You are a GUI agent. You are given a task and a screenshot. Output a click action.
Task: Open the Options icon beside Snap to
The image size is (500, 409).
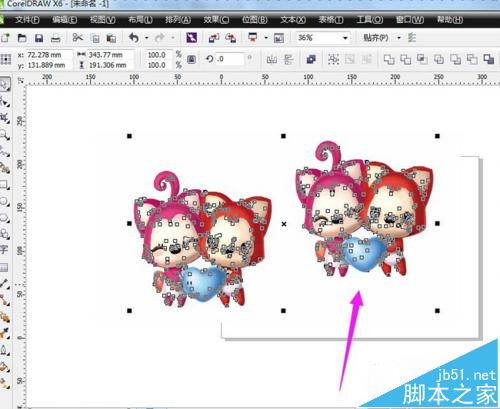(x=412, y=38)
